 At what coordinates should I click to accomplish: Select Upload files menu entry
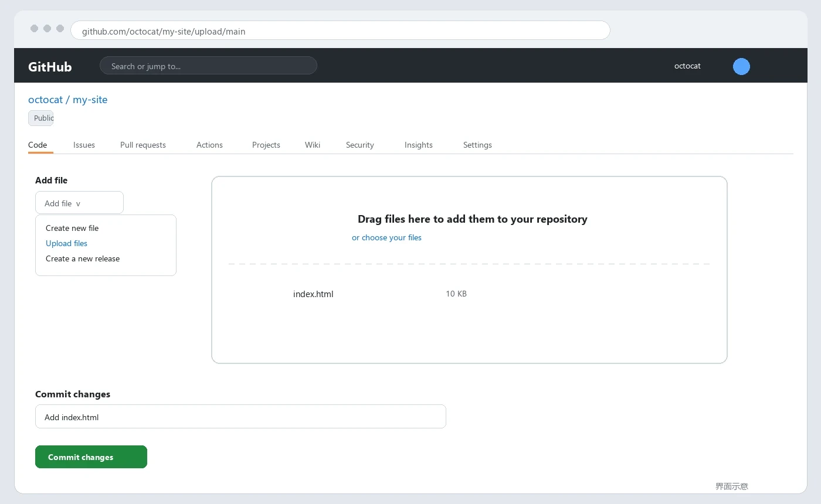tap(66, 243)
